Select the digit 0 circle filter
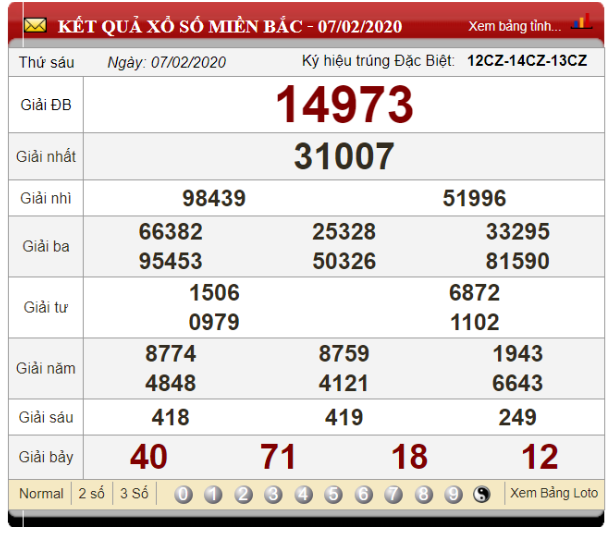616x537 pixels. click(x=183, y=494)
